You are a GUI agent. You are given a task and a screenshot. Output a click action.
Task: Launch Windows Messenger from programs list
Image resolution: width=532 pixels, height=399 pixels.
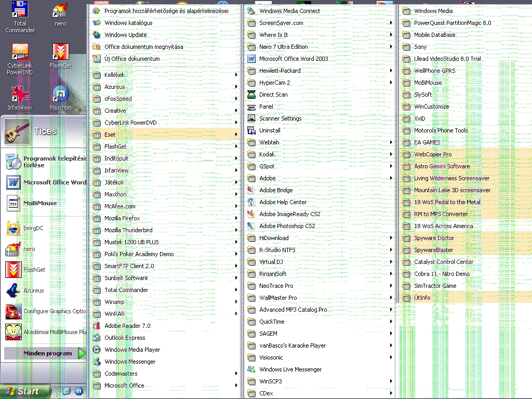[x=165, y=362]
